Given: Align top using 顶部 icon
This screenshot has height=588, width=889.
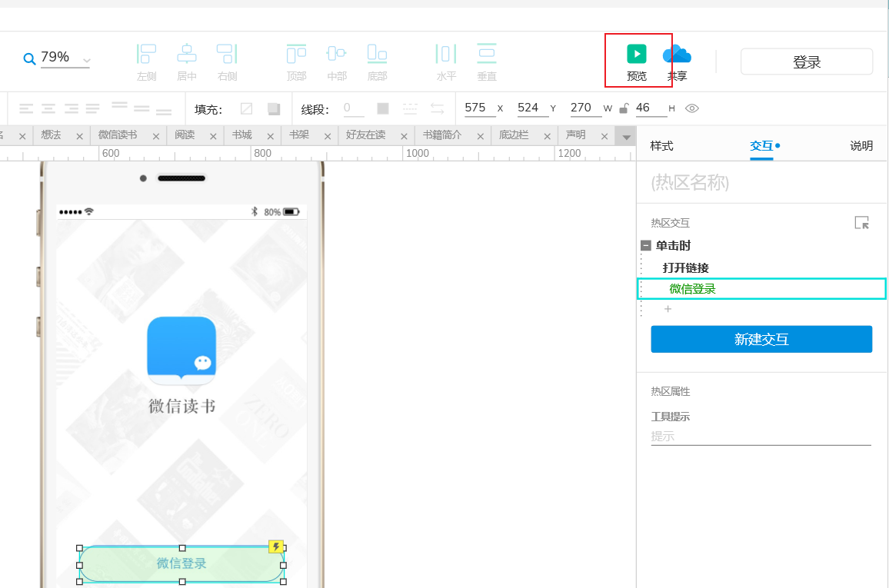Looking at the screenshot, I should tap(296, 55).
